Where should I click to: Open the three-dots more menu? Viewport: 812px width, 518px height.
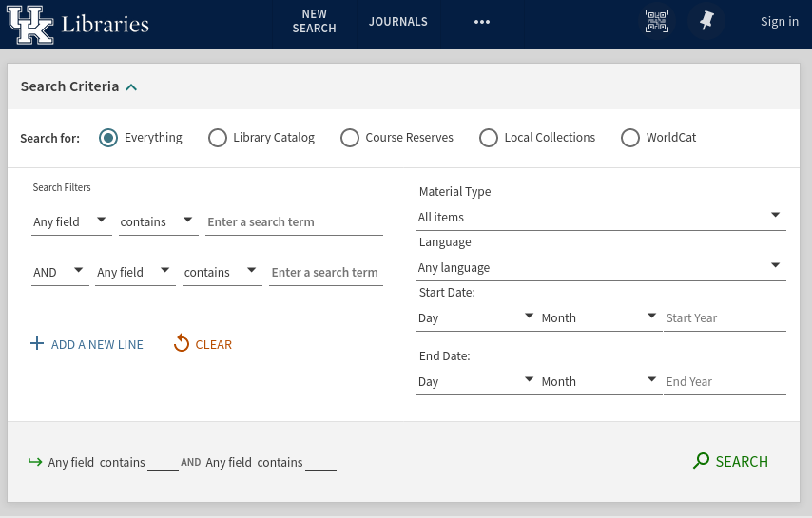click(x=482, y=22)
